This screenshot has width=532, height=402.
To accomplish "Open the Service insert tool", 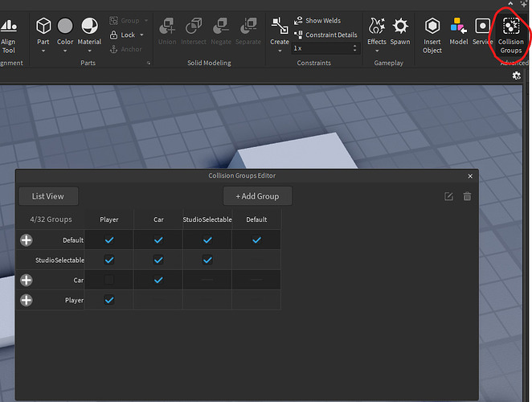I will tap(482, 31).
